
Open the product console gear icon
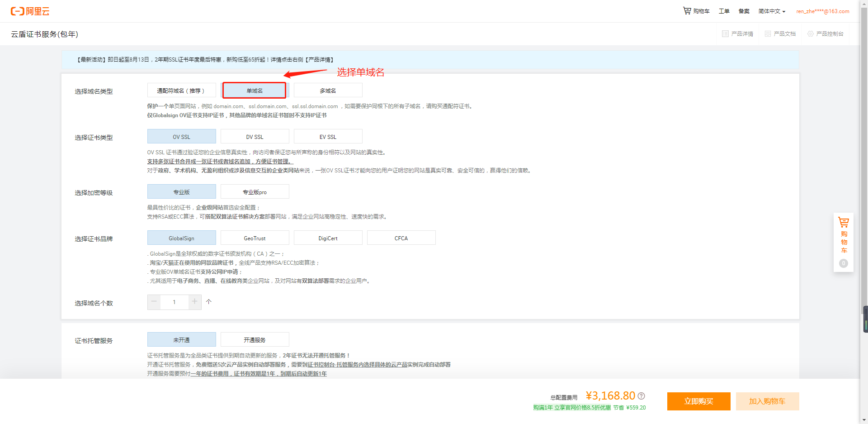pyautogui.click(x=810, y=34)
